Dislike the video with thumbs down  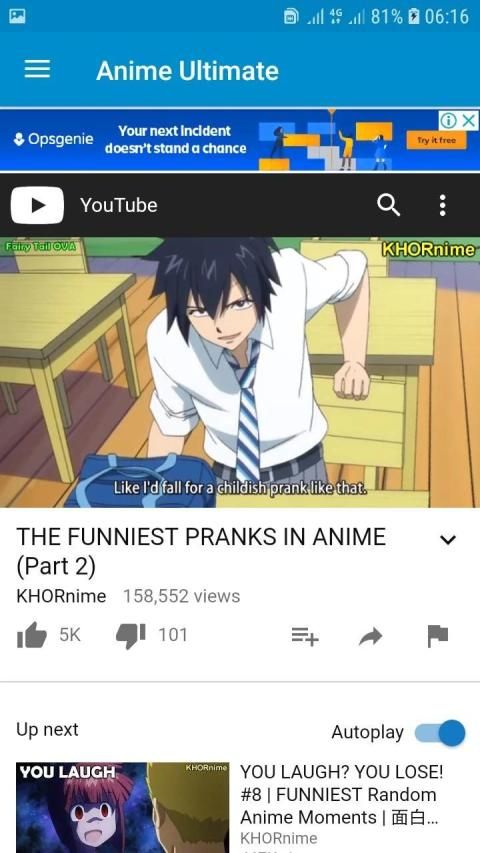[131, 635]
